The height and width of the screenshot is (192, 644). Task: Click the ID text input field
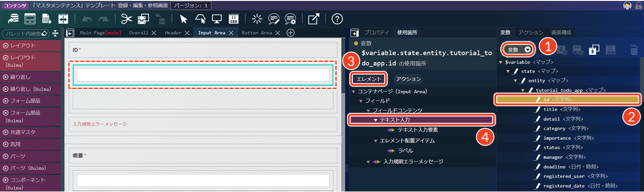coord(203,75)
